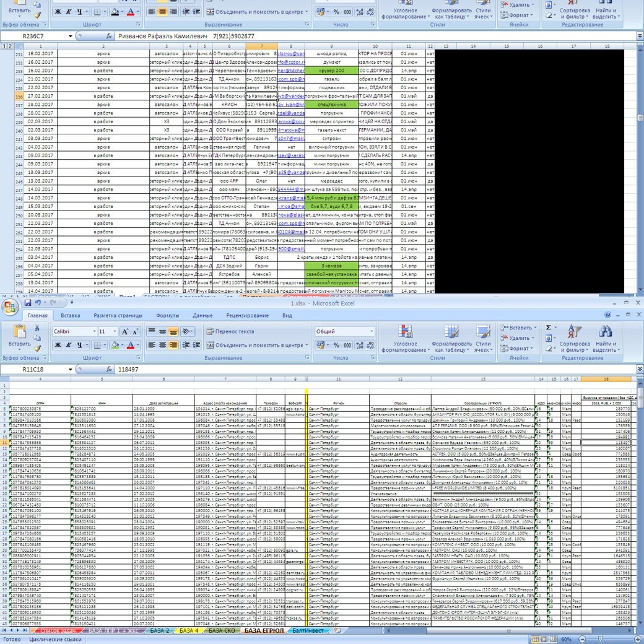644x644 pixels.
Task: Open the Calibri font name dropdown
Action: point(95,331)
